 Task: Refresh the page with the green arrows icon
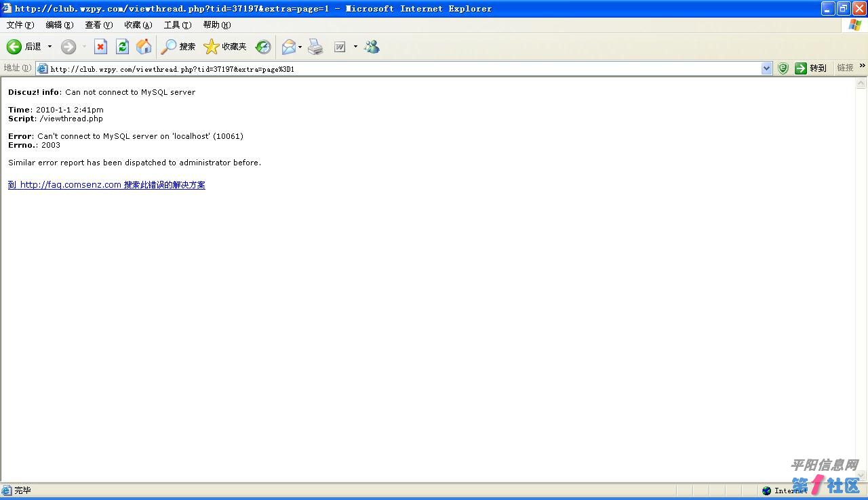122,47
